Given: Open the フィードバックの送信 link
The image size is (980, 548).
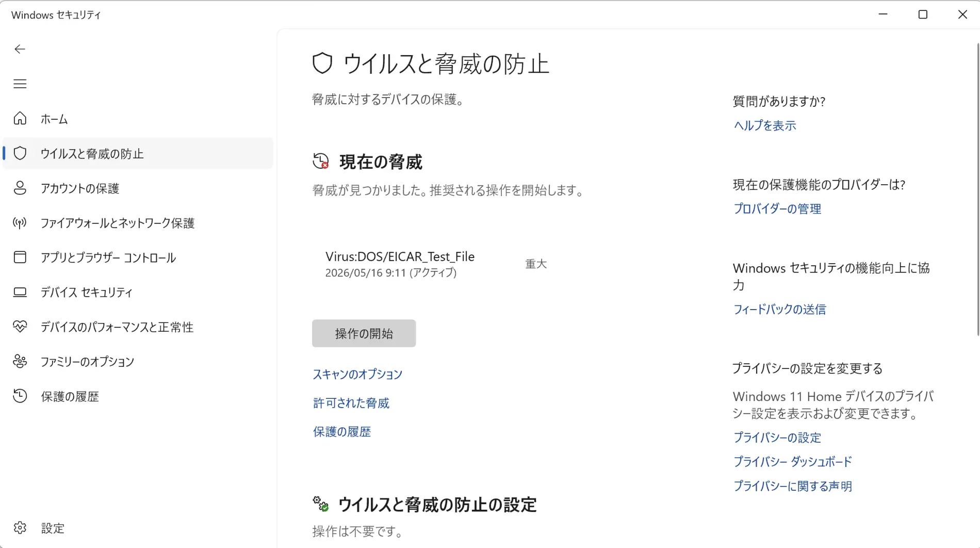Looking at the screenshot, I should pyautogui.click(x=779, y=309).
